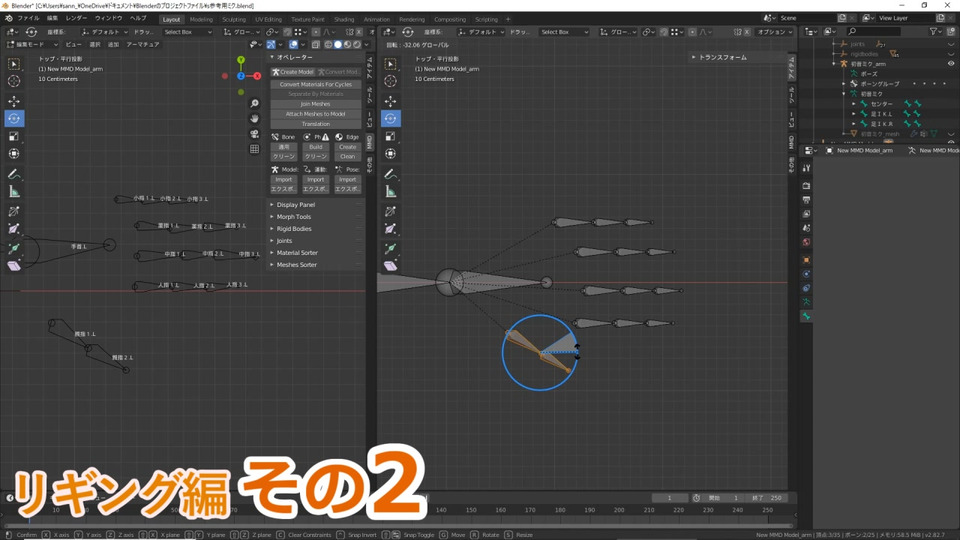Click zoom magnifier icon in left viewport
Viewport: 960px width, 540px height.
254,103
